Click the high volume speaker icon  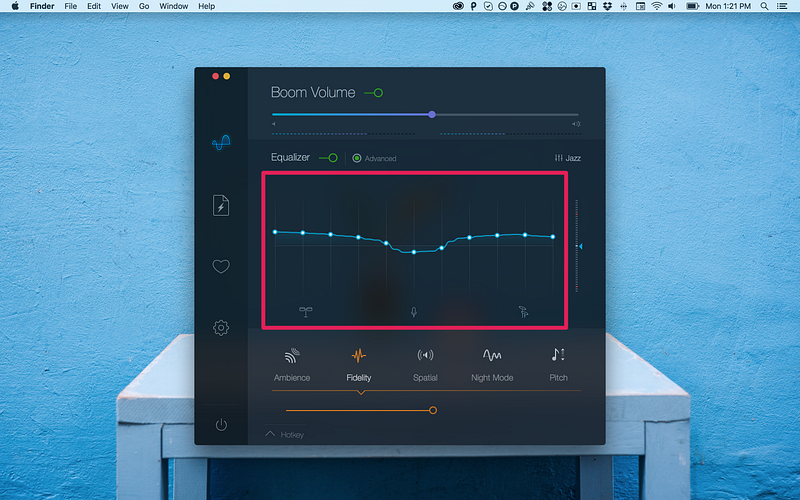pyautogui.click(x=576, y=124)
